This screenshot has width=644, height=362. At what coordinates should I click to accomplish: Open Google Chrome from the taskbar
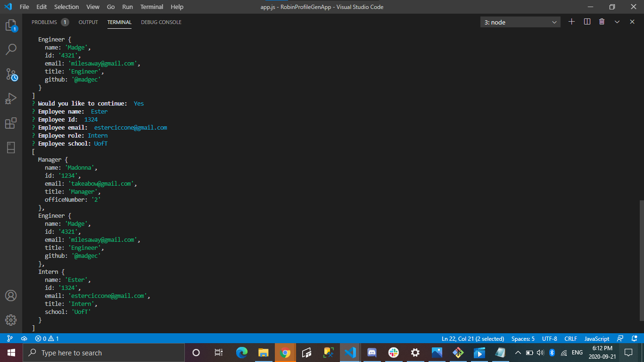point(285,353)
